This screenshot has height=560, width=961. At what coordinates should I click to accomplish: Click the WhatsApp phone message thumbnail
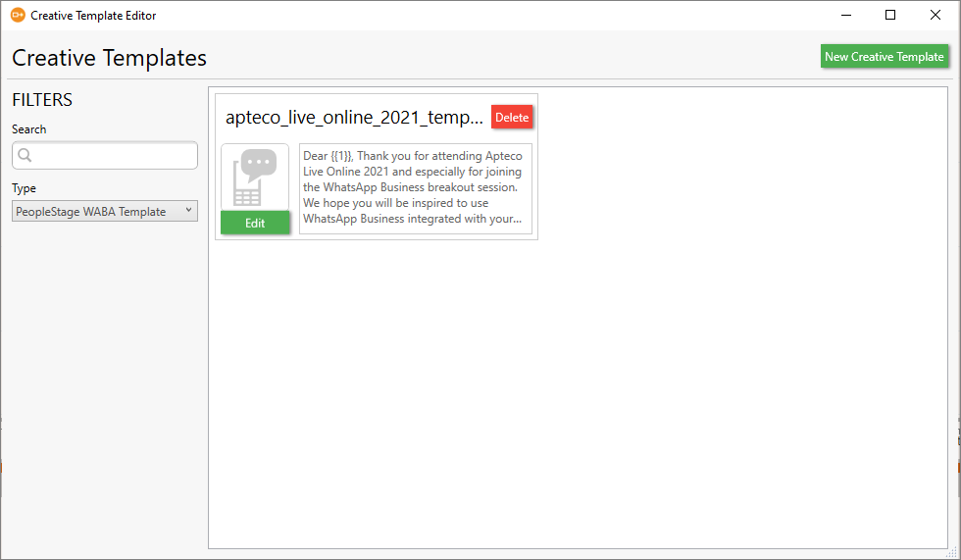pyautogui.click(x=255, y=178)
